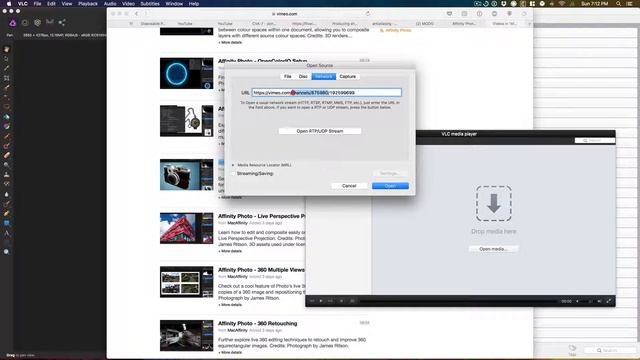
Task: Enable the Streaming/Saving checkbox
Action: coord(233,173)
